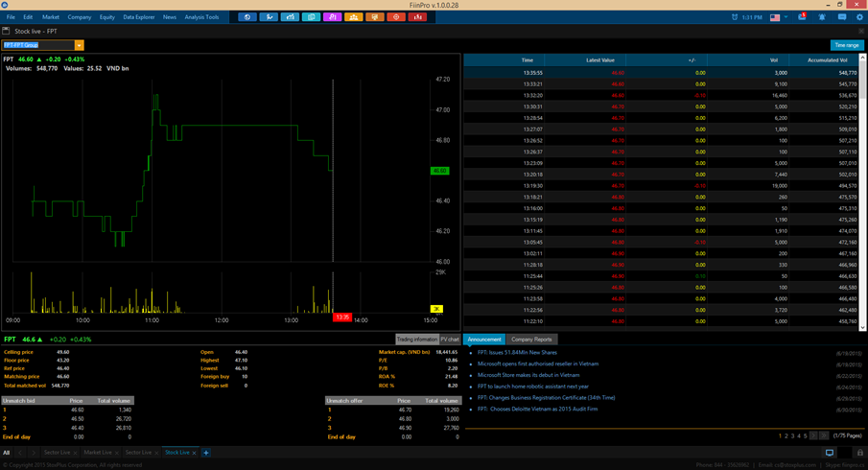Click the All tabs button
The image size is (868, 470).
pyautogui.click(x=6, y=453)
